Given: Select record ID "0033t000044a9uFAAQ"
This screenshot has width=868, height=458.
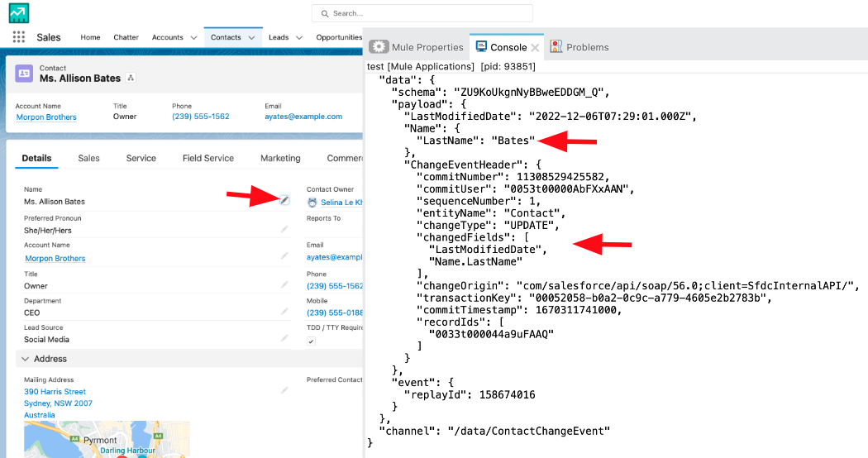Looking at the screenshot, I should click(491, 334).
